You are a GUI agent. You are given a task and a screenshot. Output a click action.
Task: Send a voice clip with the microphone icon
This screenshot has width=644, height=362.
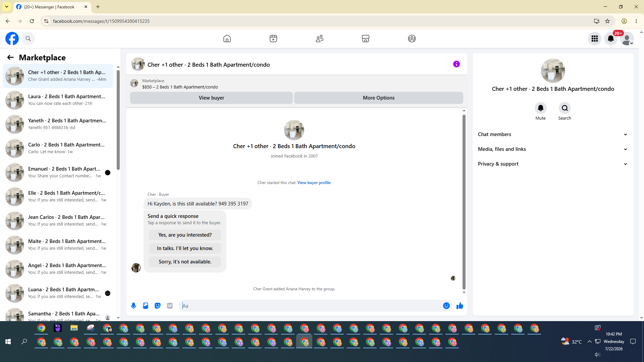pos(133,306)
